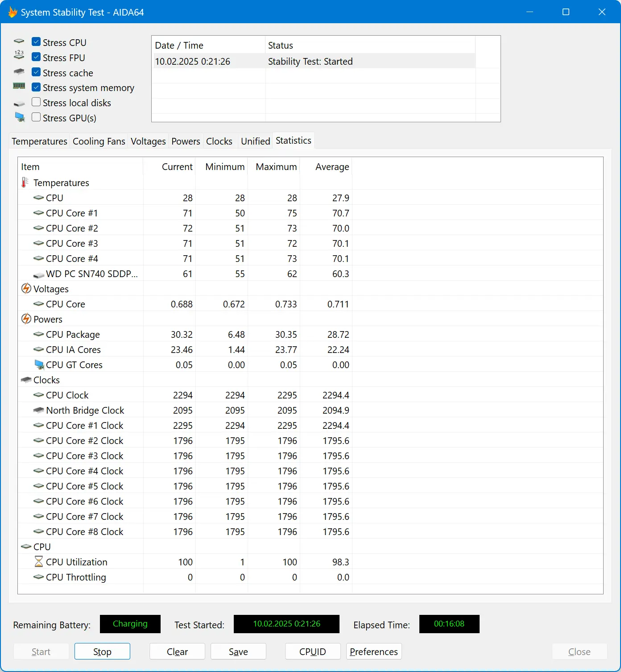
Task: Click the Minimum column header
Action: [221, 166]
